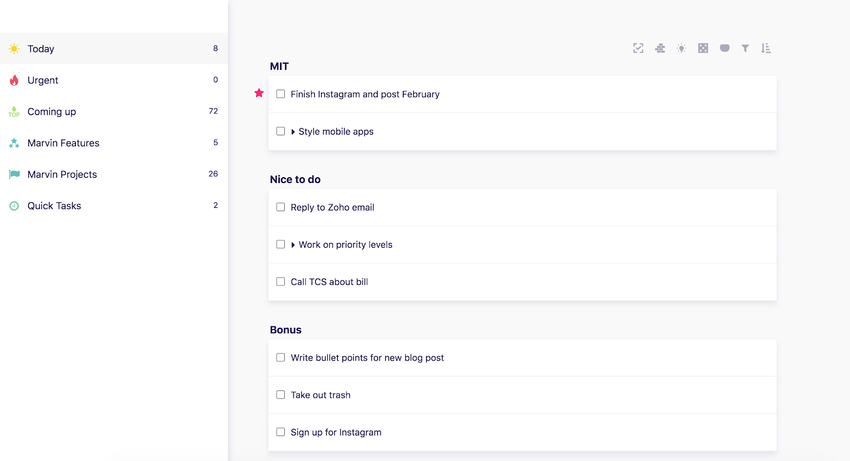This screenshot has height=461, width=850.
Task: Click the brick stack toolbar icon
Action: click(x=660, y=48)
